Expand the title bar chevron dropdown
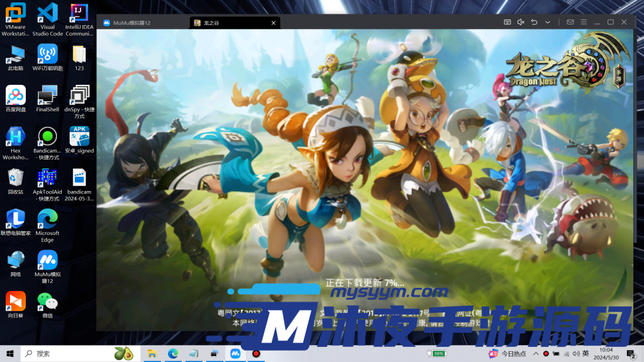 coord(548,22)
